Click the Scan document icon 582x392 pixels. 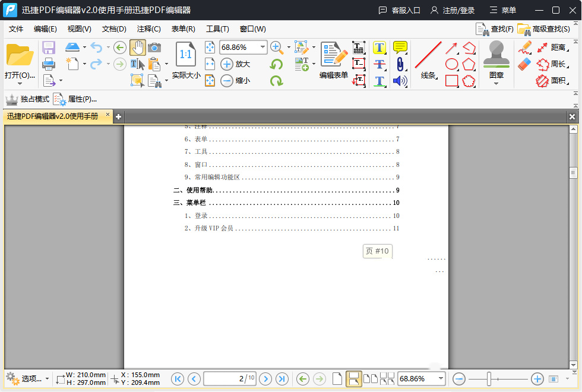72,47
